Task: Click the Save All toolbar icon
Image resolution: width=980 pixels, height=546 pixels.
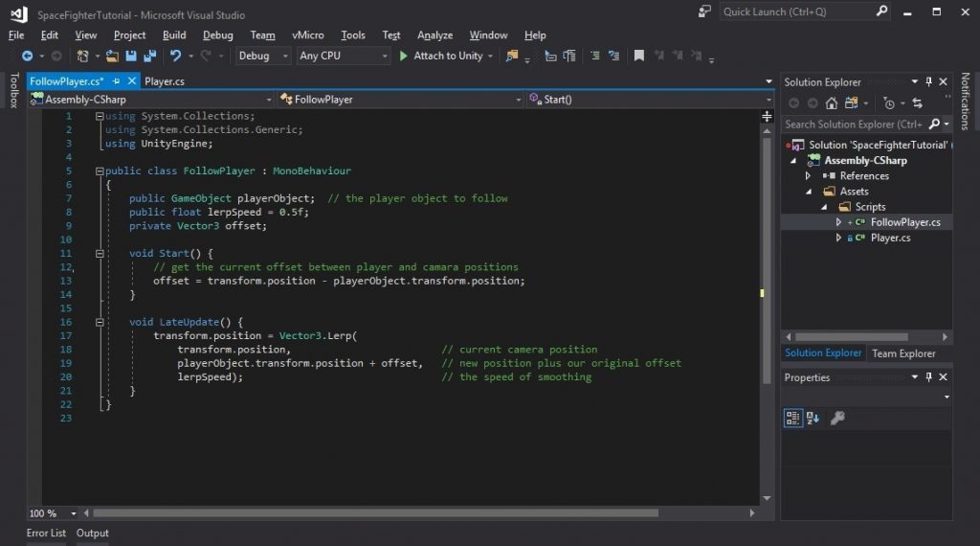Action: 149,56
